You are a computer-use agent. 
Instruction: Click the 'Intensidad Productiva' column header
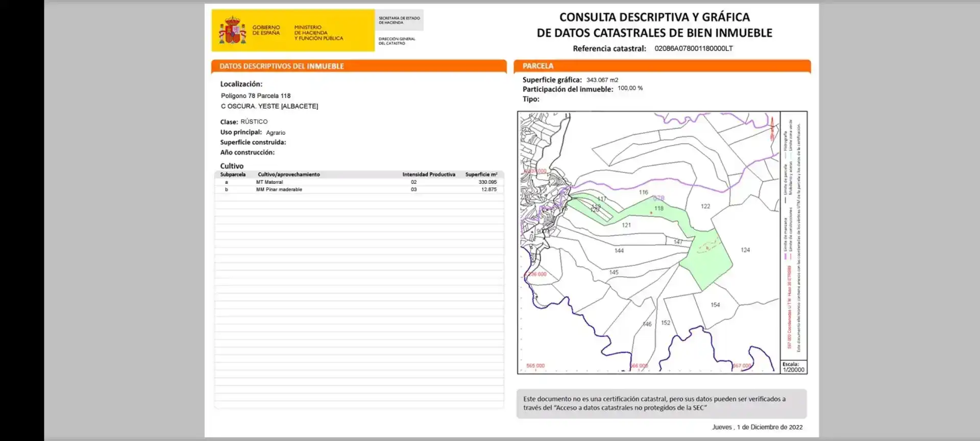pos(429,175)
